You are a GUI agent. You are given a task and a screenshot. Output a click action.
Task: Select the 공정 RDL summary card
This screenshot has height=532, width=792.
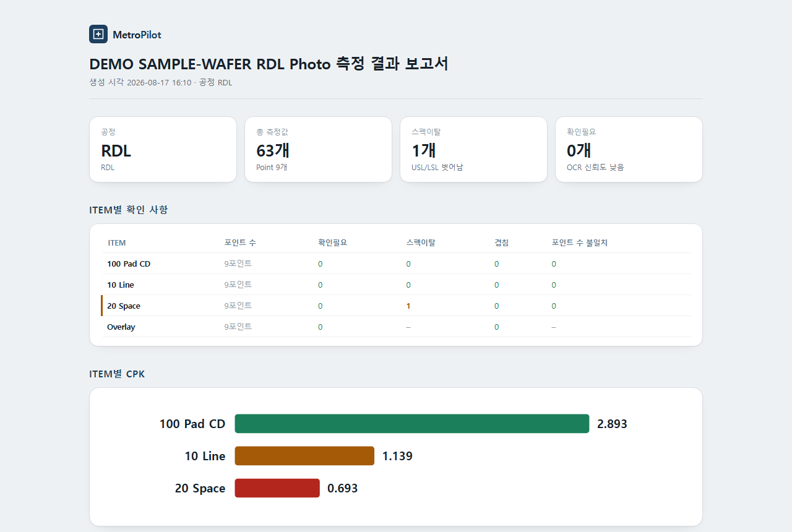(x=163, y=150)
